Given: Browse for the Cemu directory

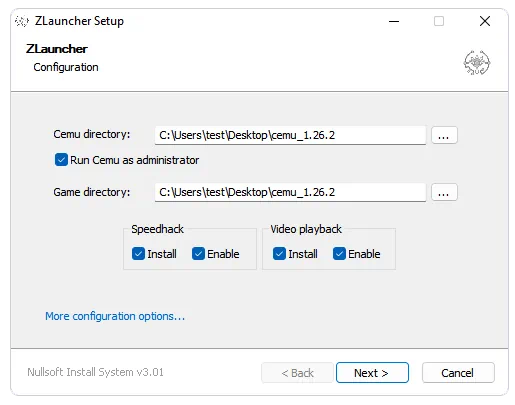Looking at the screenshot, I should coord(444,135).
